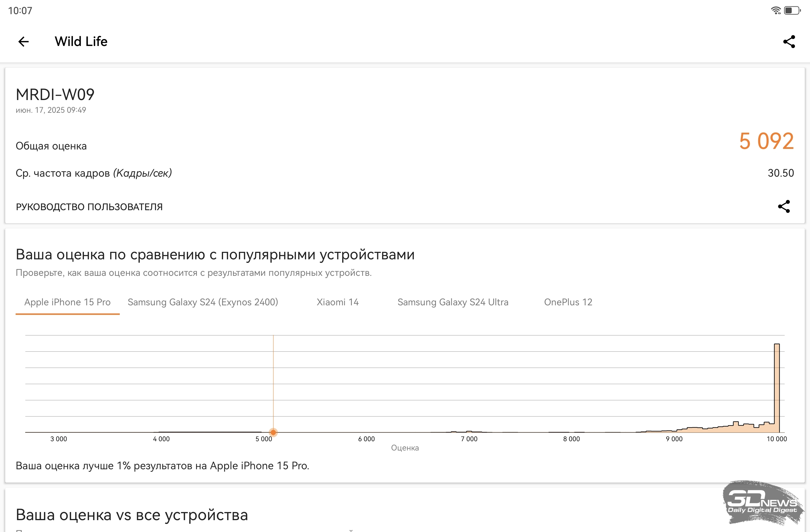Tap the 6 000 axis label
Viewport: 810px width, 532px height.
point(367,439)
